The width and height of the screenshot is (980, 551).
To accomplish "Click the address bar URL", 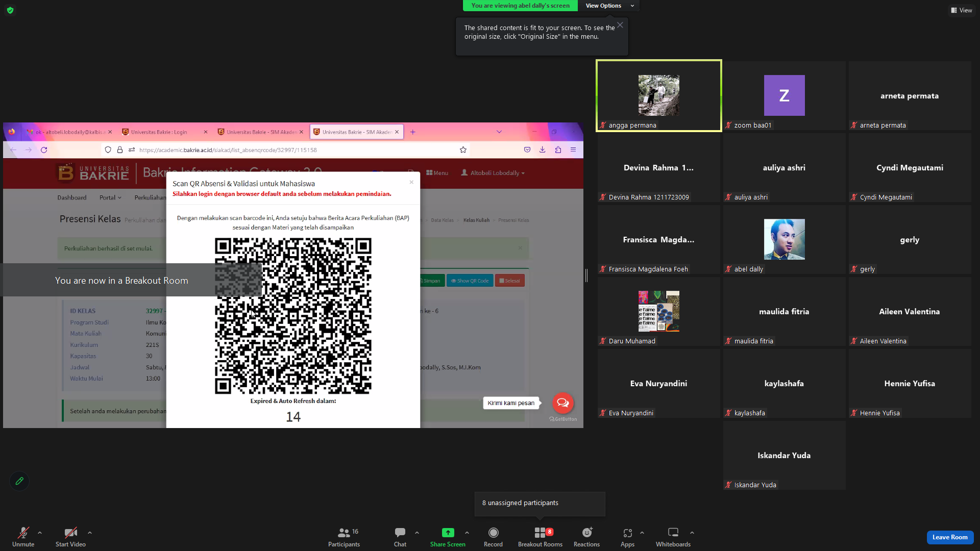I will tap(228, 150).
